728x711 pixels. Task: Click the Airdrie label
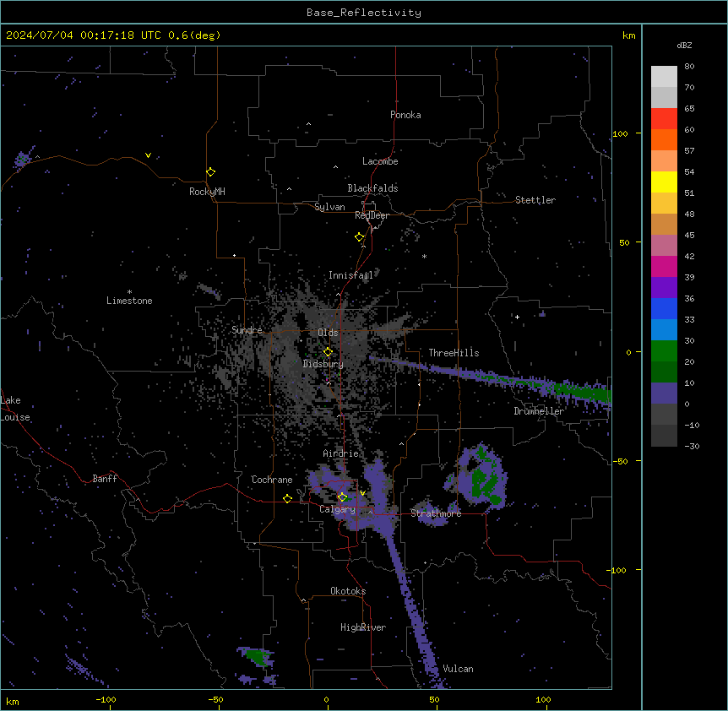340,453
